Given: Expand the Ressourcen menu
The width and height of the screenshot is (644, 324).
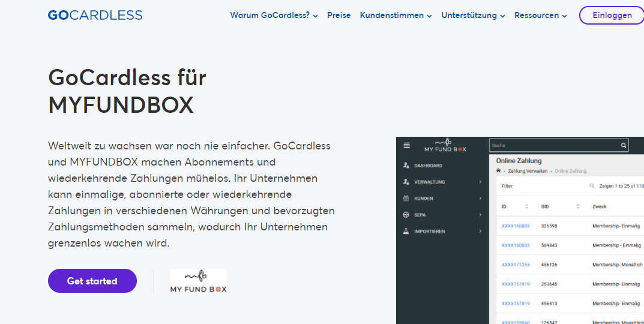Looking at the screenshot, I should tap(541, 15).
